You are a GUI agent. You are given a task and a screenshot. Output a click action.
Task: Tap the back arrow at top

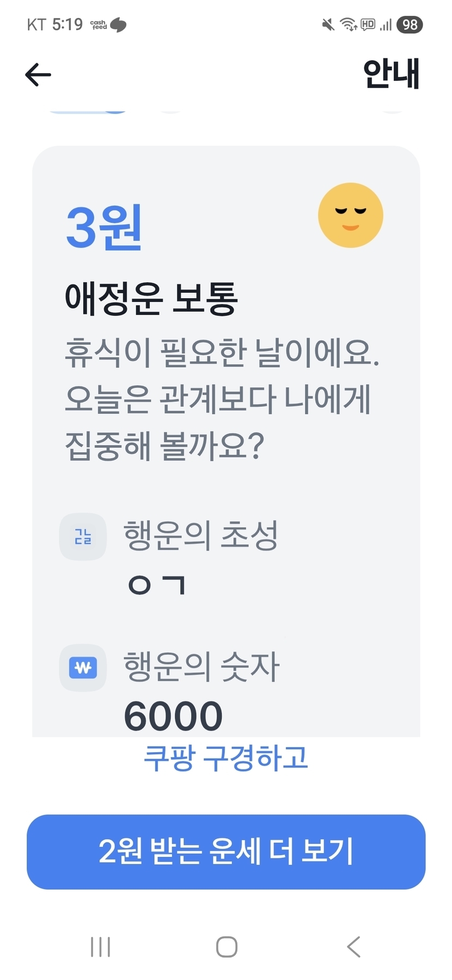(38, 75)
